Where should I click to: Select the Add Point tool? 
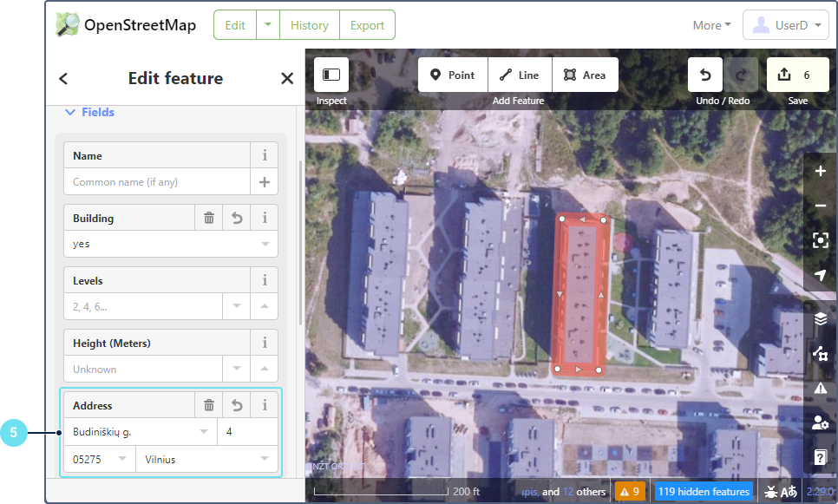[453, 75]
